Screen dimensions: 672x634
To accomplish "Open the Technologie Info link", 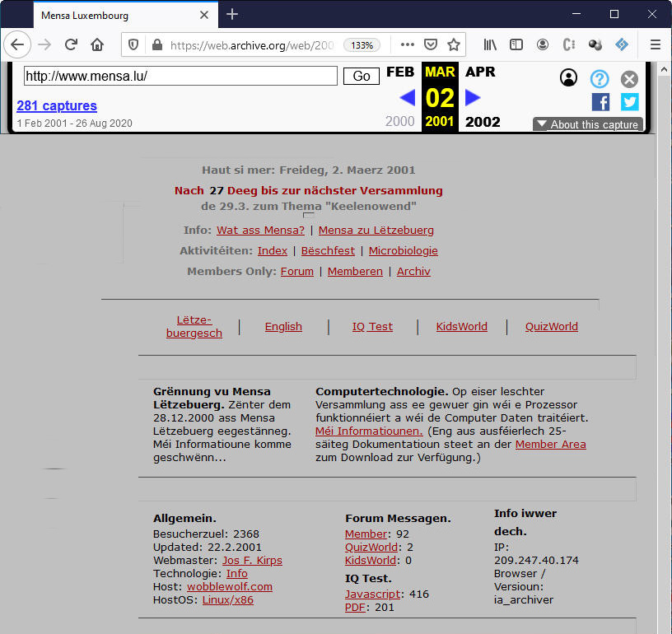I will click(x=237, y=574).
